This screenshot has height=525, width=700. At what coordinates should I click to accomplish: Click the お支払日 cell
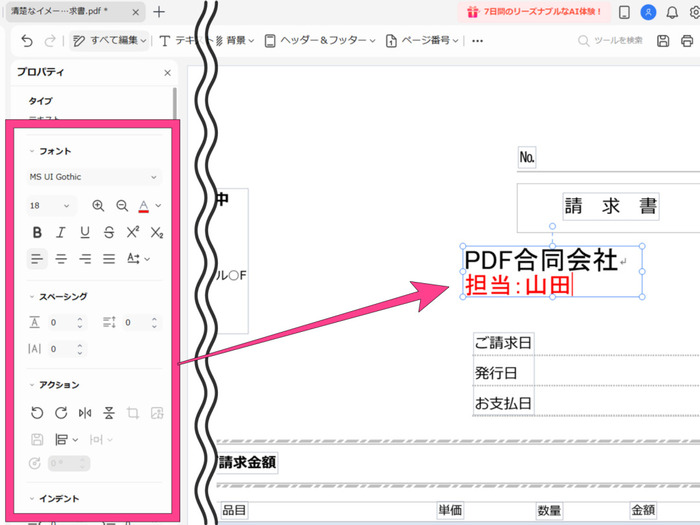coord(503,403)
